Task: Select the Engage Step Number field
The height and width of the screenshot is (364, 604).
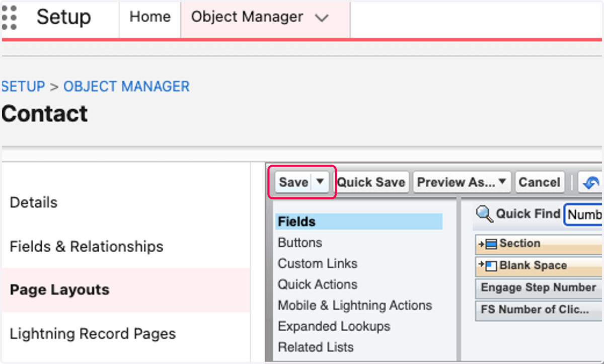Action: point(539,287)
